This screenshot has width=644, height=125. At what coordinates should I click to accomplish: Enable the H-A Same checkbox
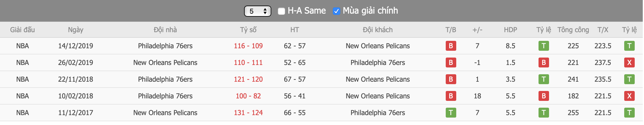click(281, 11)
